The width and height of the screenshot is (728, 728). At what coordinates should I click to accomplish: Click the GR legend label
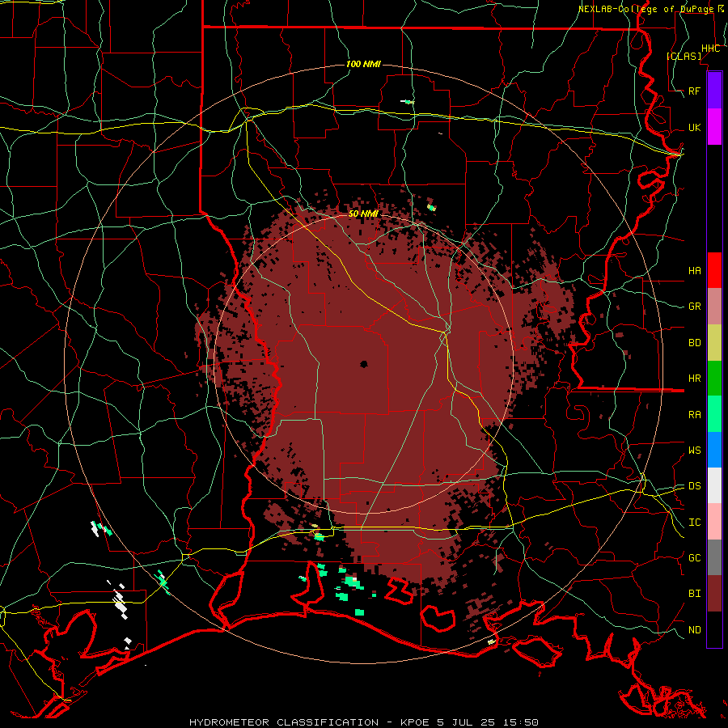pyautogui.click(x=695, y=307)
